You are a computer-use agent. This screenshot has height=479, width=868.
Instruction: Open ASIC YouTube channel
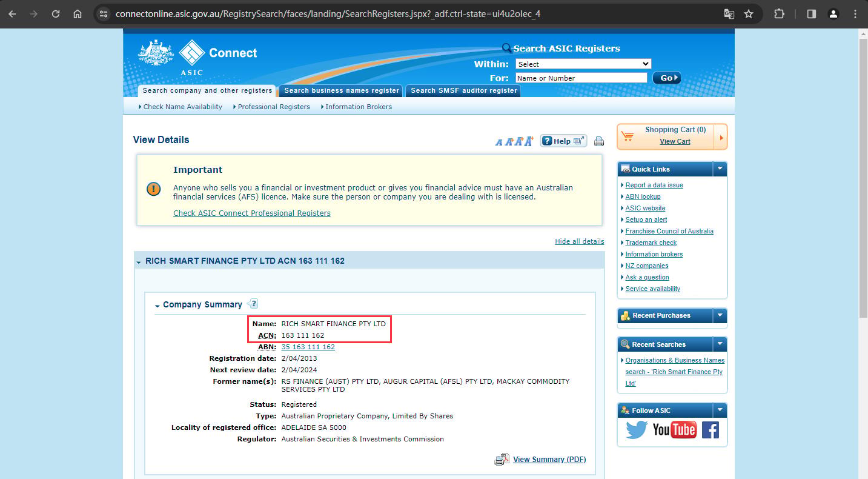(674, 430)
